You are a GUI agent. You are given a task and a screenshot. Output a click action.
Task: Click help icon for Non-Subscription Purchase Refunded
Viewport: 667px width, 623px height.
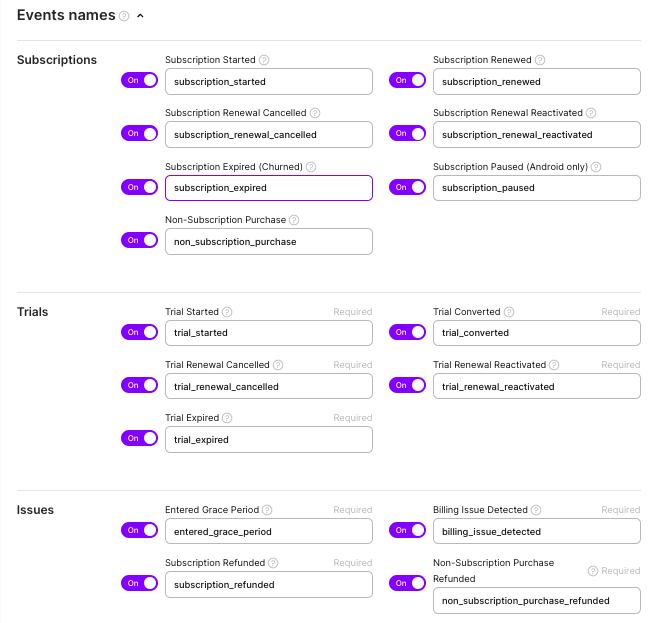pos(593,571)
